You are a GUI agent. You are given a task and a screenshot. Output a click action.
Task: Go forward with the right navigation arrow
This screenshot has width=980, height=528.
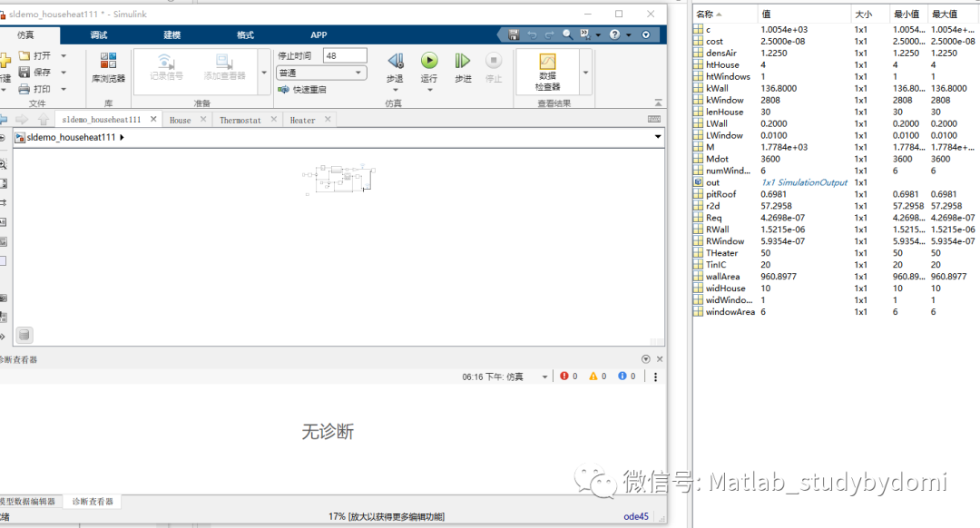coord(22,119)
